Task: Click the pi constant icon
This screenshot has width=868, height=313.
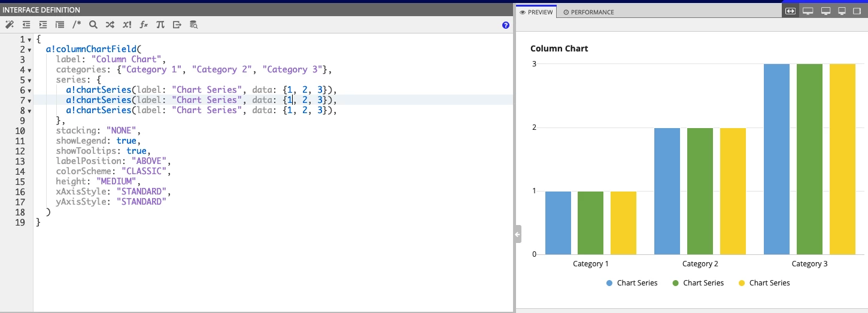Action: coord(160,25)
